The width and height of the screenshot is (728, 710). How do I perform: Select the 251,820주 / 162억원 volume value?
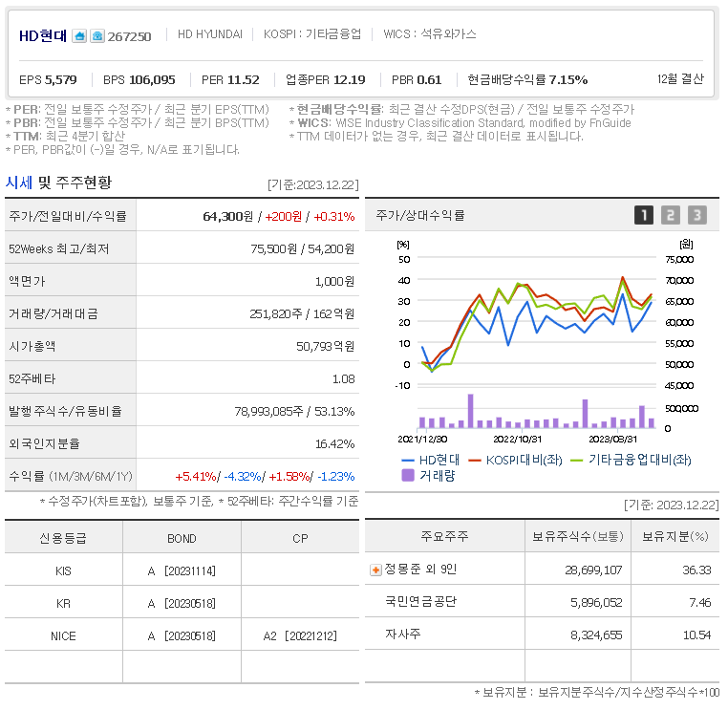pos(302,313)
